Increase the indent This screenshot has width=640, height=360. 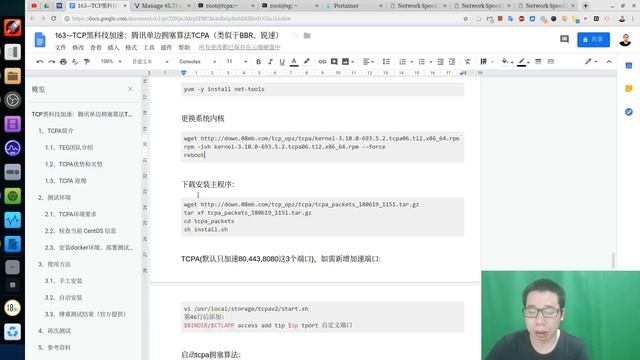click(x=452, y=62)
